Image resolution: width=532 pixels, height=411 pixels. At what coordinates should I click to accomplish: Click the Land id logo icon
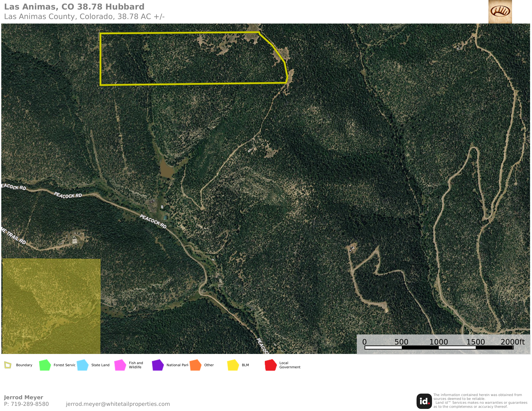pos(424,401)
